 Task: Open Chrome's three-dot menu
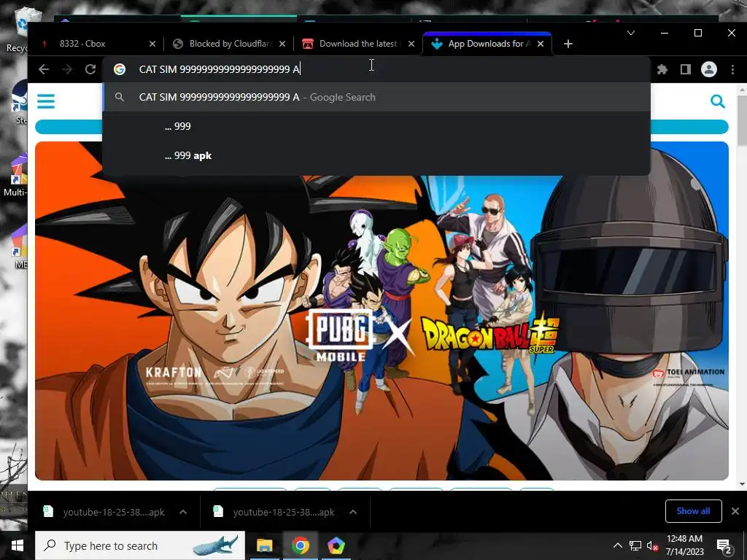point(732,69)
